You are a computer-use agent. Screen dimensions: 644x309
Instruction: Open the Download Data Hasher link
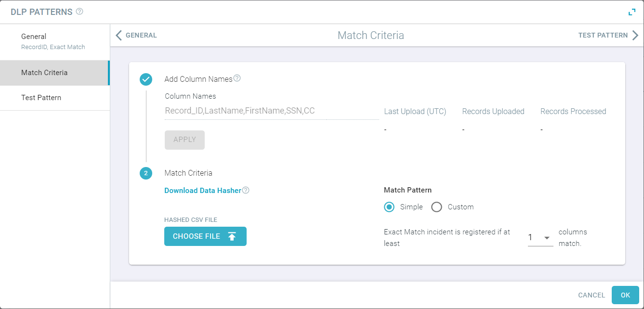tap(202, 190)
